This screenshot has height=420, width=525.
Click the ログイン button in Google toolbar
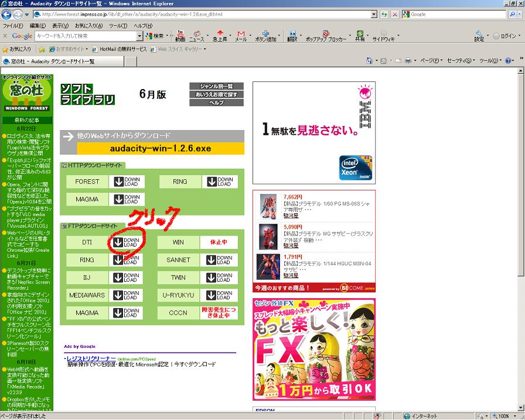coord(505,36)
